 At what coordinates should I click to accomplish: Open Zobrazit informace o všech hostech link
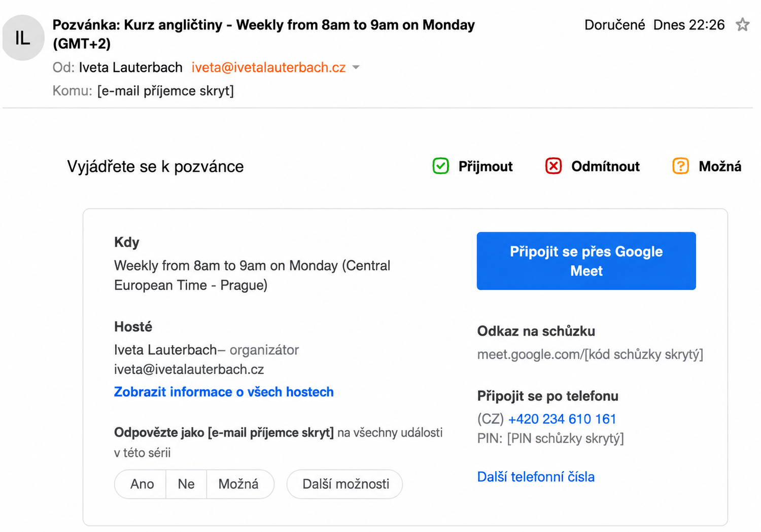(x=224, y=392)
